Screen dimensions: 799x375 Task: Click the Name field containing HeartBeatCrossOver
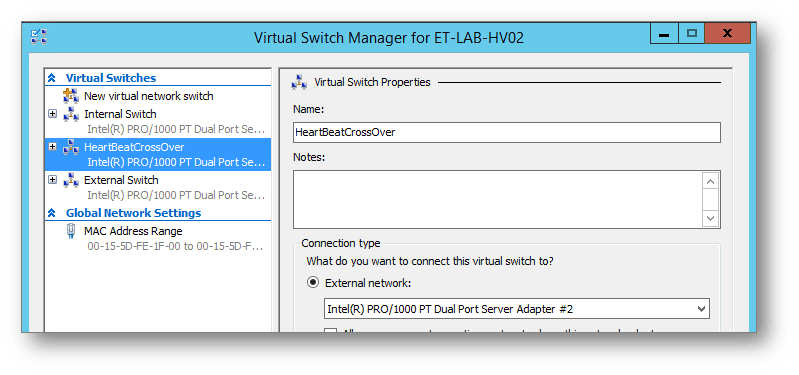click(x=507, y=132)
